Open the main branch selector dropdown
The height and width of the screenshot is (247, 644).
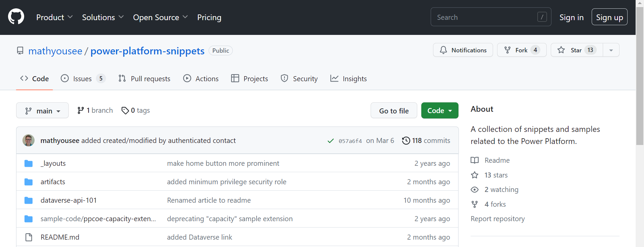[42, 110]
